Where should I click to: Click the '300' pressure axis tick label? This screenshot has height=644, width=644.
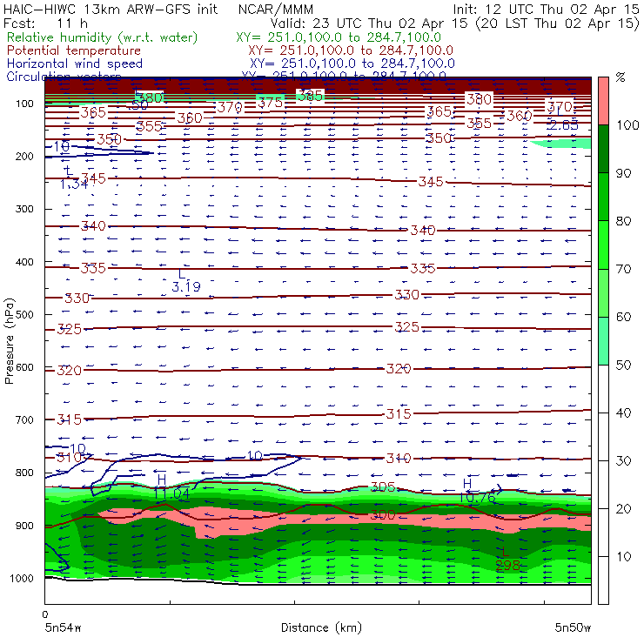coord(24,209)
